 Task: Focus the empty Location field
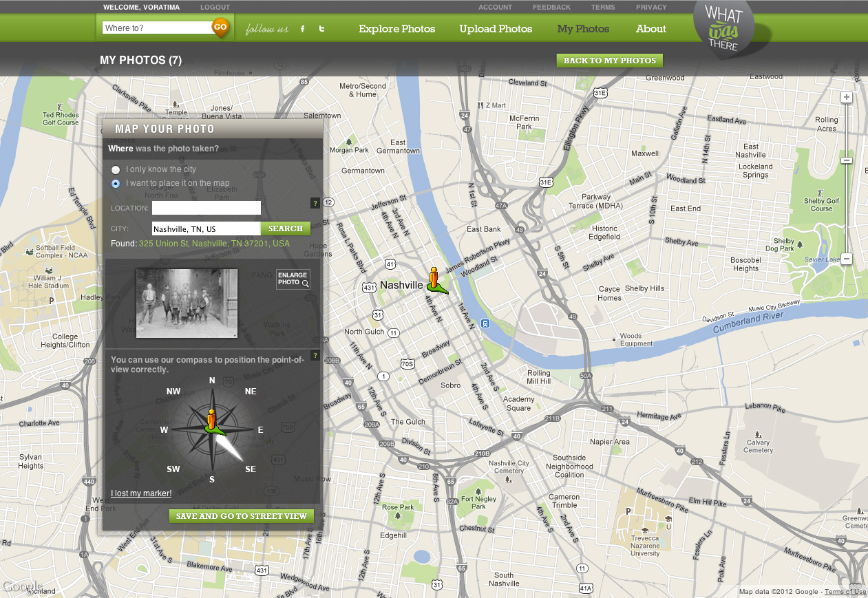click(x=207, y=208)
